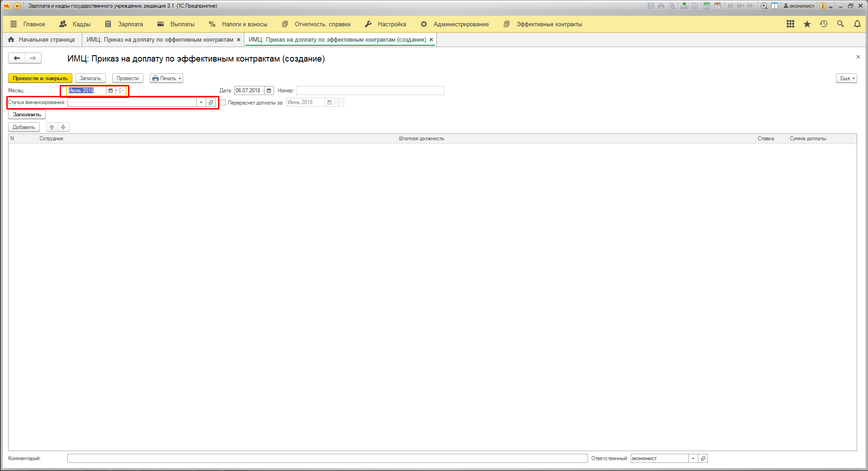Screen dimensions: 868x471
Task: Click the search magnifier in the yellow panel
Action: [x=840, y=24]
